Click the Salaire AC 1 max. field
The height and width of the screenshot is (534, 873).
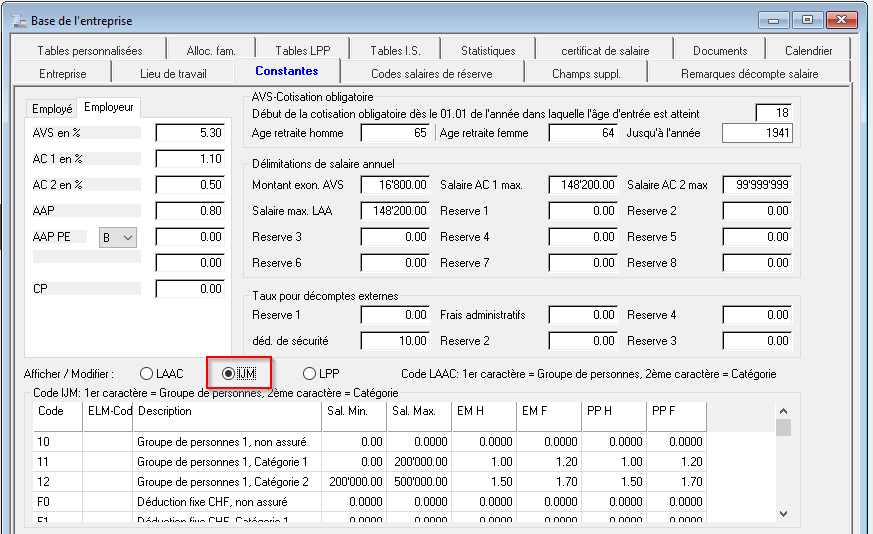[x=583, y=185]
